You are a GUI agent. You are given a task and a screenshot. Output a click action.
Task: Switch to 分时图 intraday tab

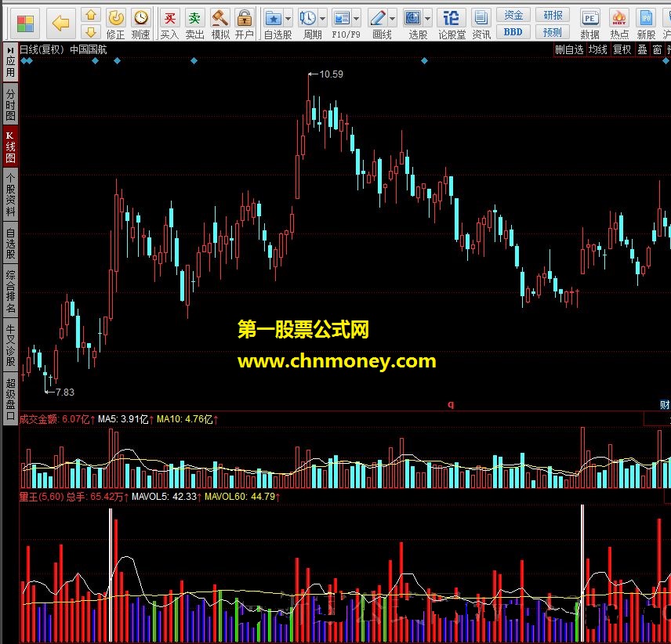tap(10, 104)
